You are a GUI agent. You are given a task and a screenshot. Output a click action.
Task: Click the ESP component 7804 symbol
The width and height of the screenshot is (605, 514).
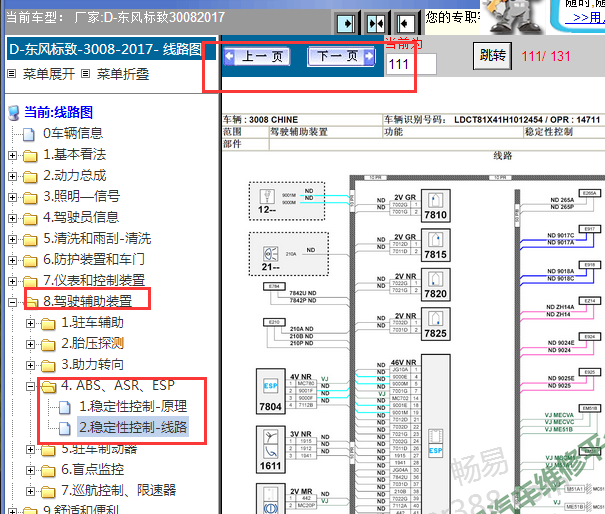pos(271,391)
